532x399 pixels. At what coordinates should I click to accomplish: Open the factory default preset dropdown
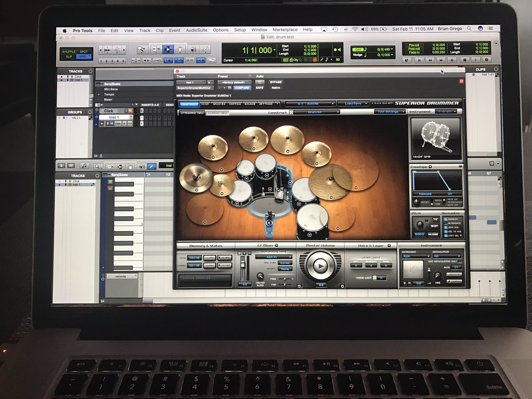[x=235, y=82]
